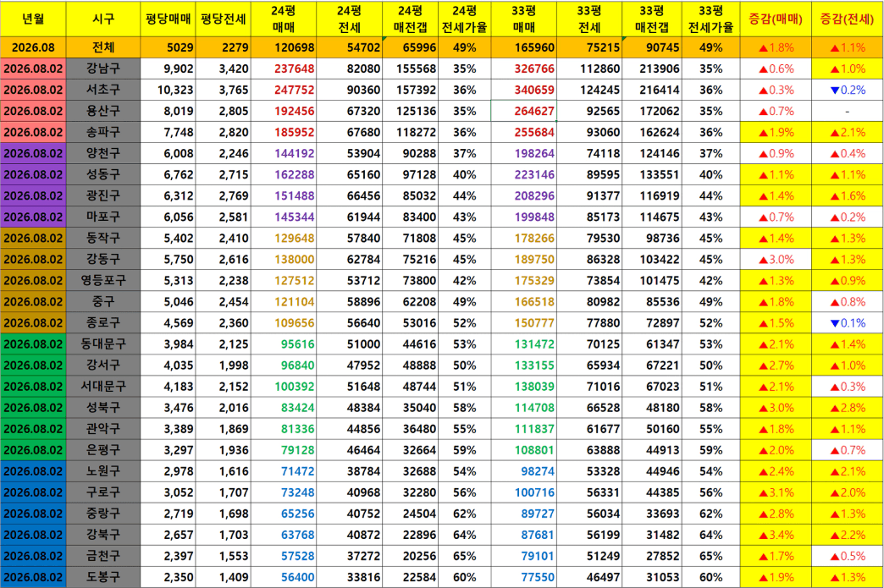Select total value 120698

pyautogui.click(x=284, y=48)
